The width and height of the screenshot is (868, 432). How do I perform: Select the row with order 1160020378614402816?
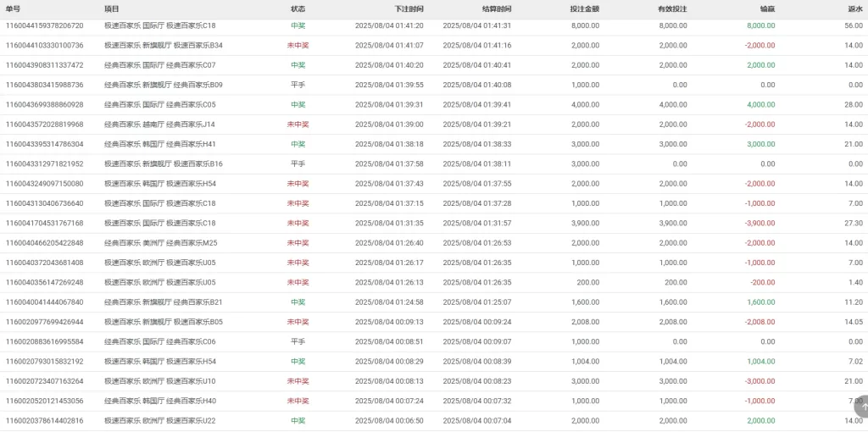click(434, 421)
